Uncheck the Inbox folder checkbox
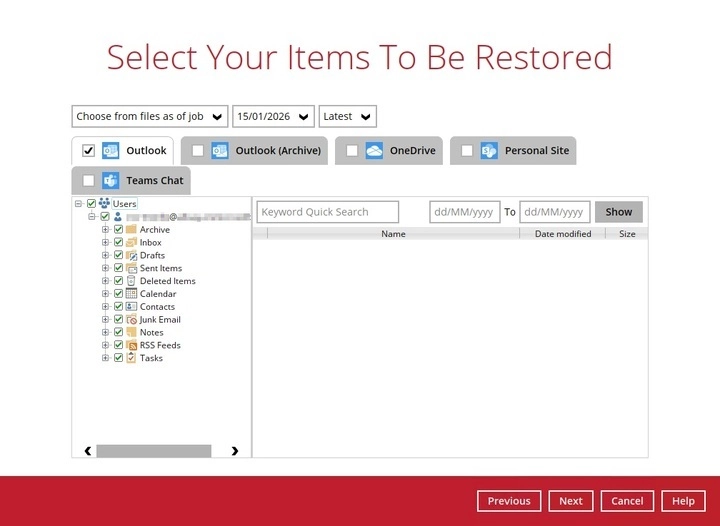Image resolution: width=720 pixels, height=526 pixels. [118, 243]
